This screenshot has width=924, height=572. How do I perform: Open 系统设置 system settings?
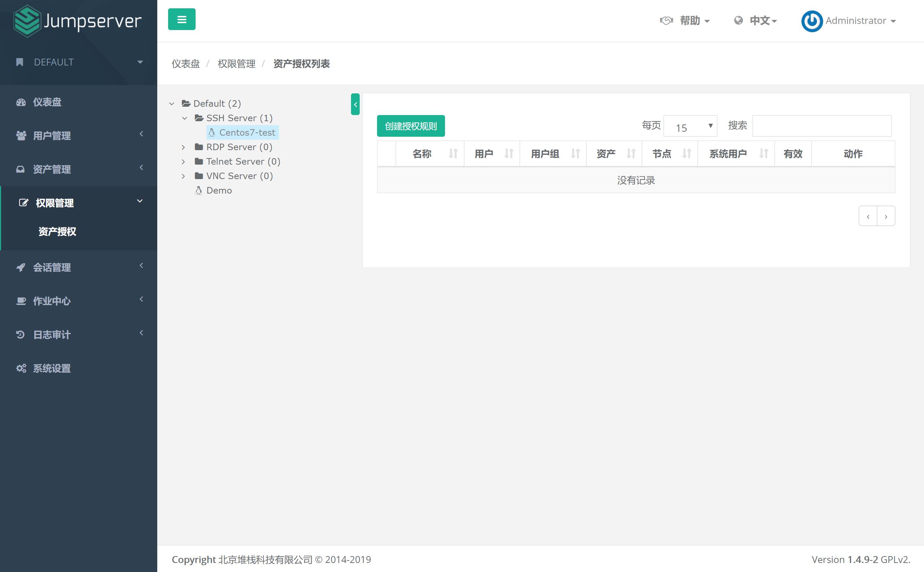78,368
